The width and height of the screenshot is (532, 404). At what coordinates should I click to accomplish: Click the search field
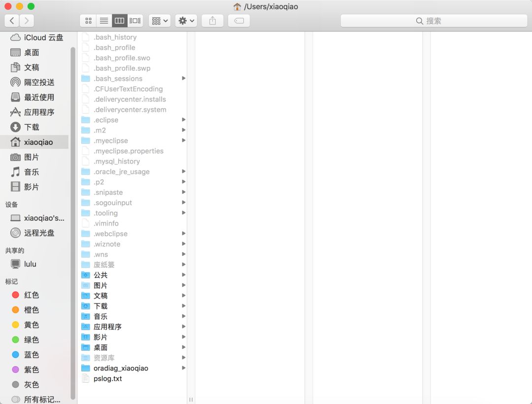tap(433, 21)
